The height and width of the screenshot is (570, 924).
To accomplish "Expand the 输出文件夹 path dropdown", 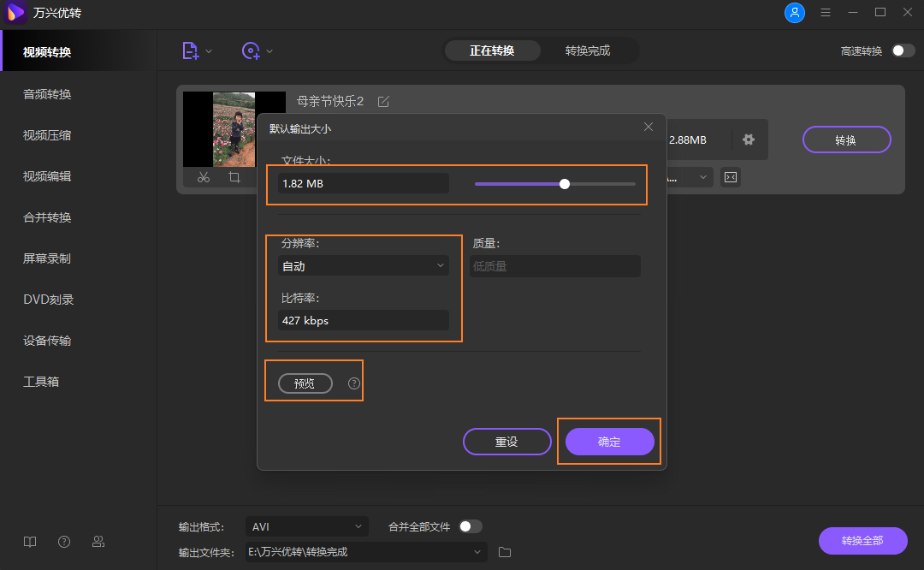I will tap(477, 553).
